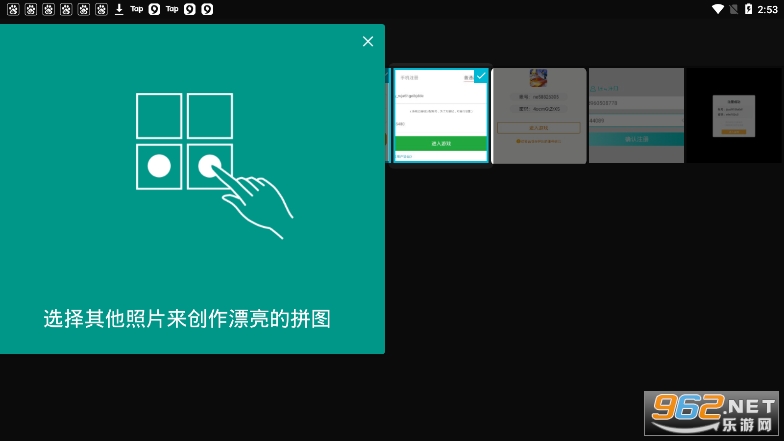Tap the clock showing 2:53
This screenshot has width=784, height=441.
[x=768, y=9]
